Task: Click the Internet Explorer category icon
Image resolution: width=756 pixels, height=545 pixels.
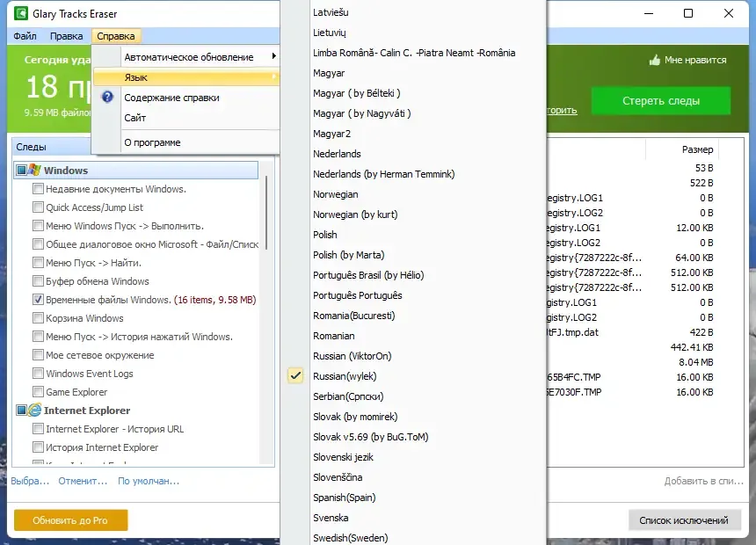Action: 34,411
